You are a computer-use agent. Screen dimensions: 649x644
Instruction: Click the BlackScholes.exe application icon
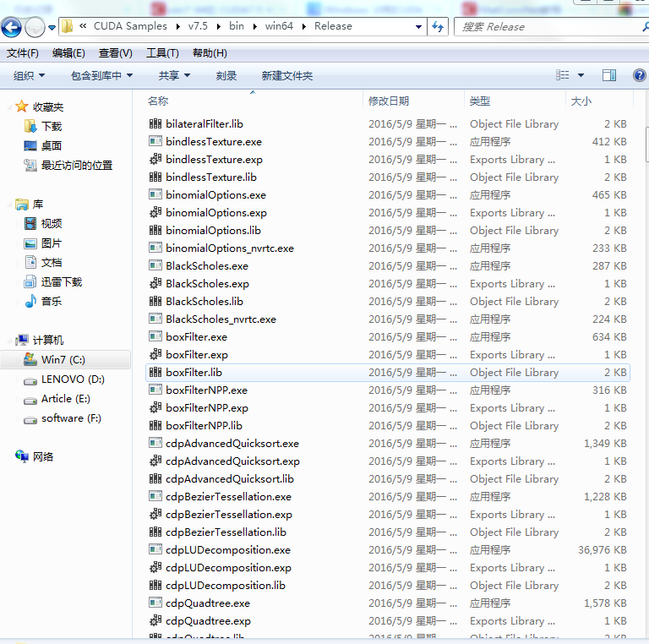pyautogui.click(x=155, y=265)
